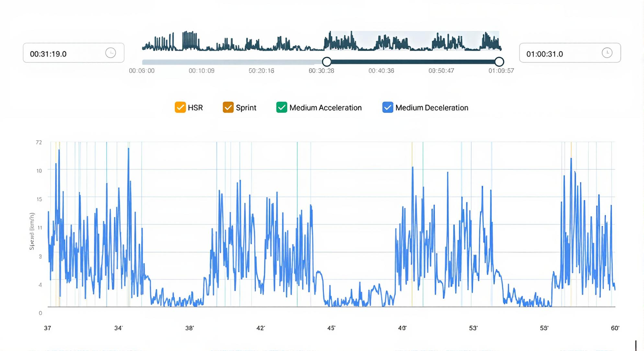Screen dimensions: 644x351
Task: Click the 01:09:57 timeline end label
Action: tap(501, 71)
